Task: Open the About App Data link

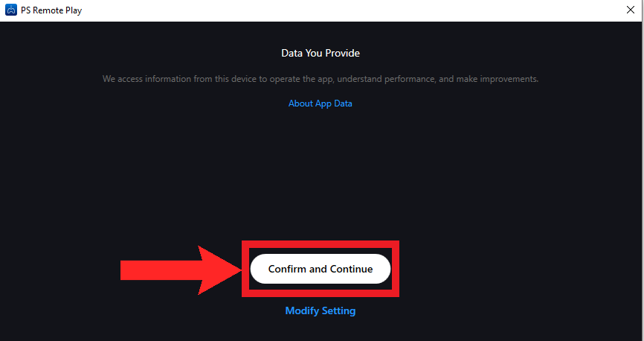Action: point(320,103)
